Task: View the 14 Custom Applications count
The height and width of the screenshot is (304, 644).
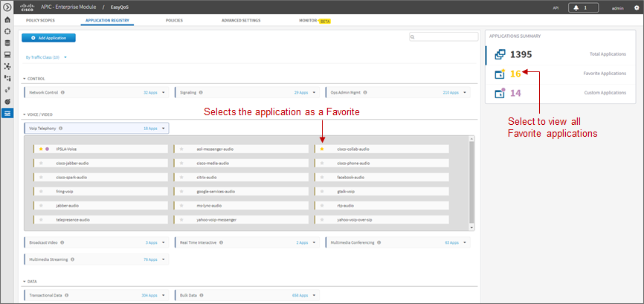Action: (515, 93)
